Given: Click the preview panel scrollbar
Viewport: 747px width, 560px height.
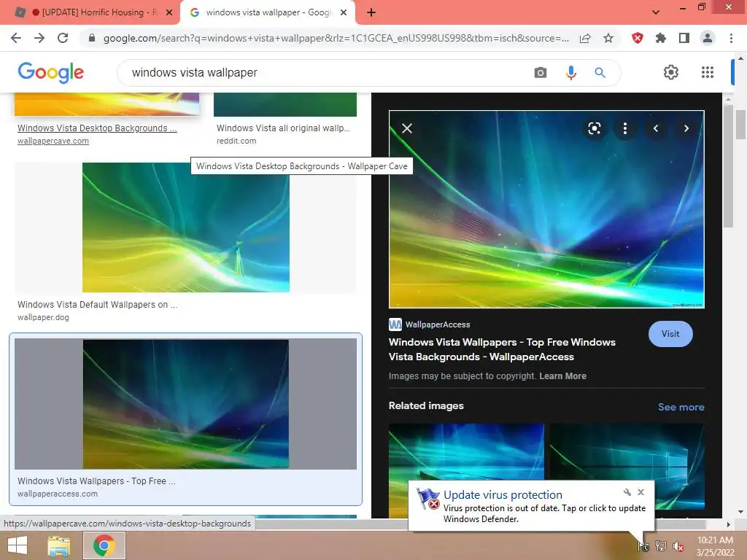Looking at the screenshot, I should click(728, 166).
